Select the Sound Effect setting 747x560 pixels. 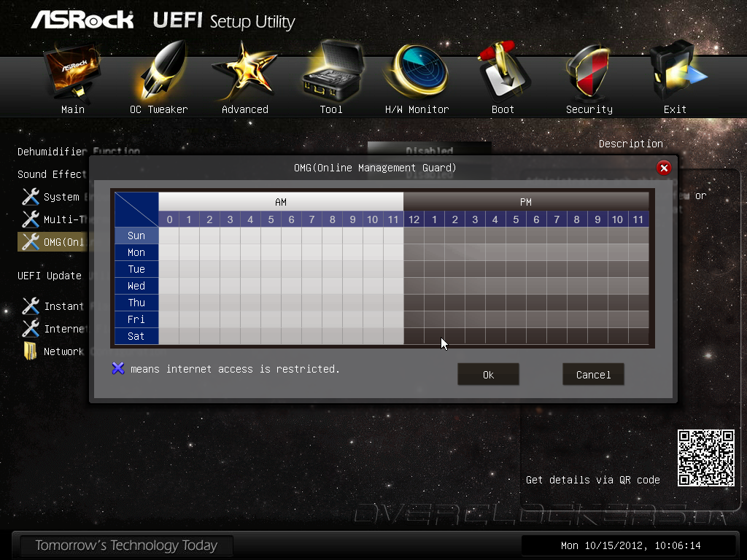52,174
